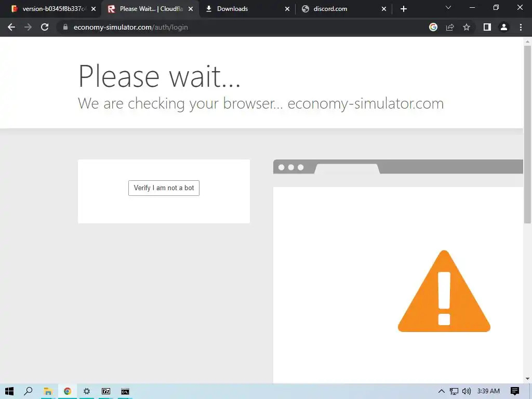Go back with the browser back arrow
The width and height of the screenshot is (532, 399).
coord(11,27)
